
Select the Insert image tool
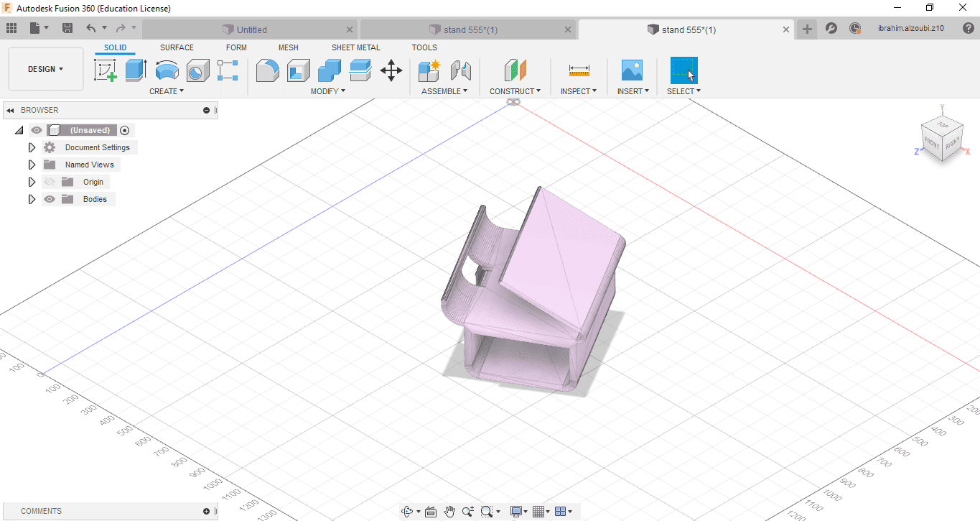coord(632,70)
